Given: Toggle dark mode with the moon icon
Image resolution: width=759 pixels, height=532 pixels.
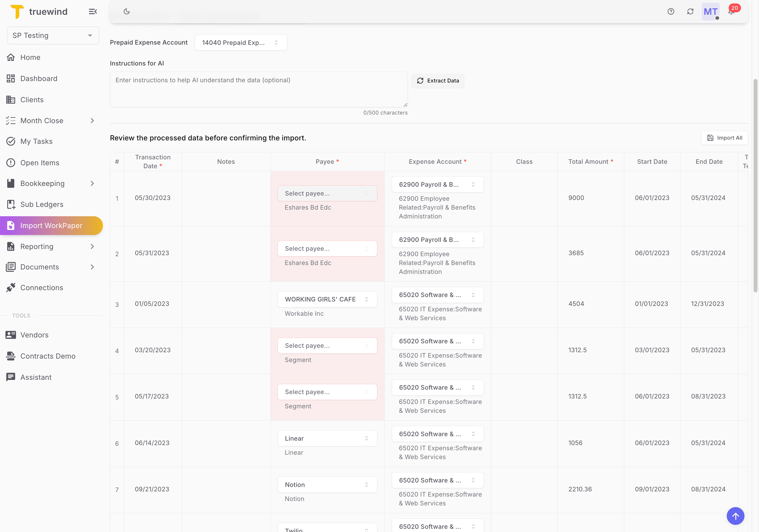Looking at the screenshot, I should [x=127, y=11].
